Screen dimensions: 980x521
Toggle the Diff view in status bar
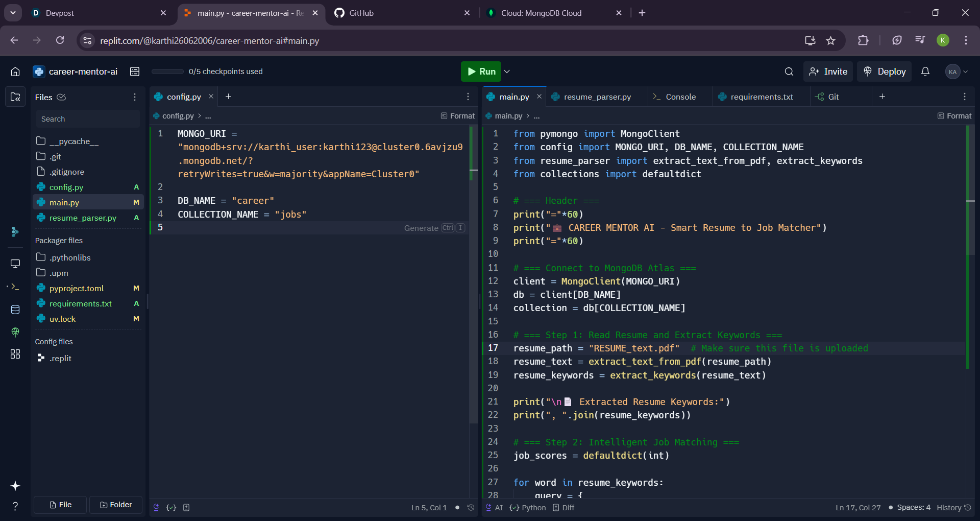[x=563, y=508]
